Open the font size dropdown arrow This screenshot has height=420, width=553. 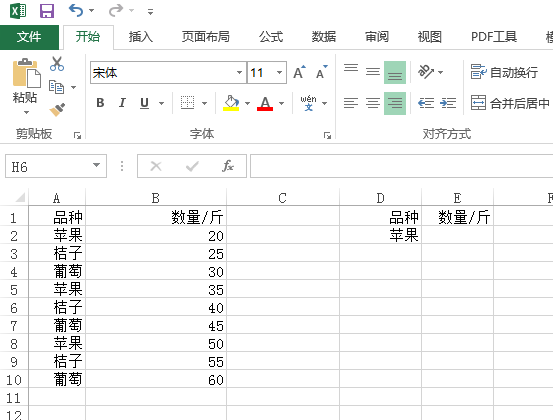coord(279,73)
